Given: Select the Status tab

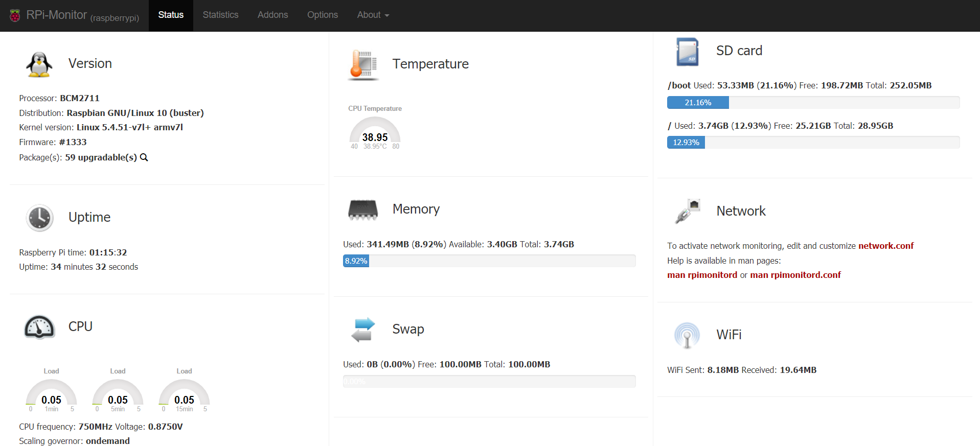Looking at the screenshot, I should click(x=171, y=15).
